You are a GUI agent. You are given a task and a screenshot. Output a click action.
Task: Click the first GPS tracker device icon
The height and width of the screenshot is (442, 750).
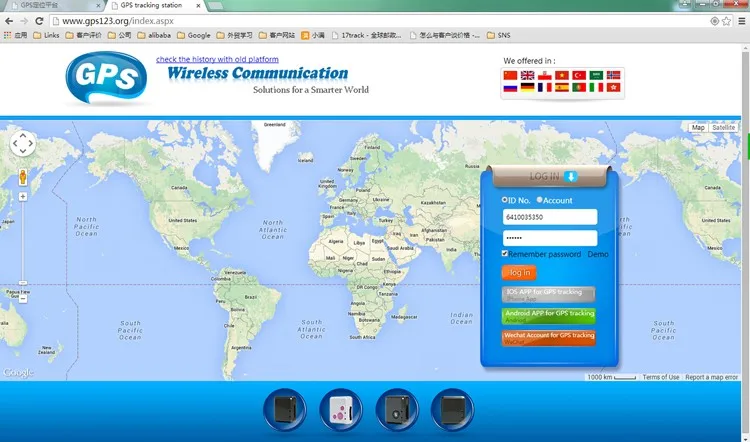[284, 410]
